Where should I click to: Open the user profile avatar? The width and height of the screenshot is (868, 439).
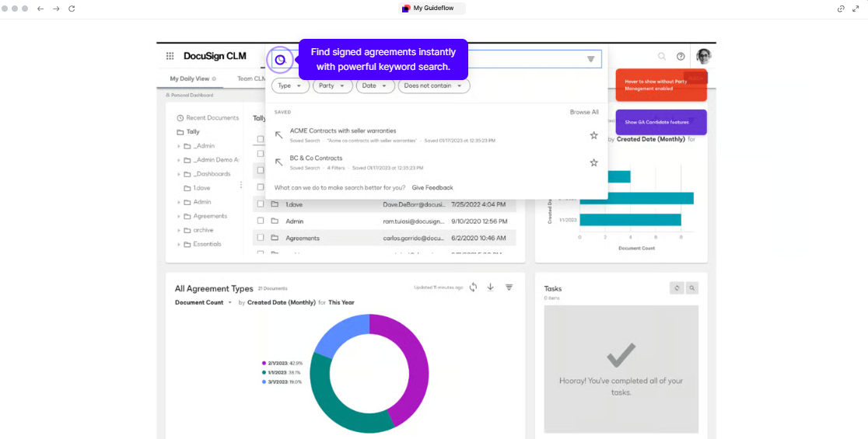click(x=704, y=56)
